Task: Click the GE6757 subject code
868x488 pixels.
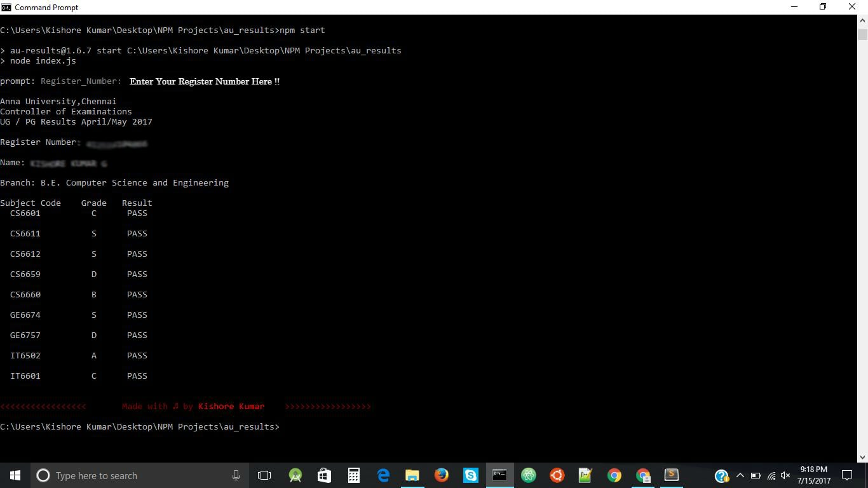Action: pos(25,335)
